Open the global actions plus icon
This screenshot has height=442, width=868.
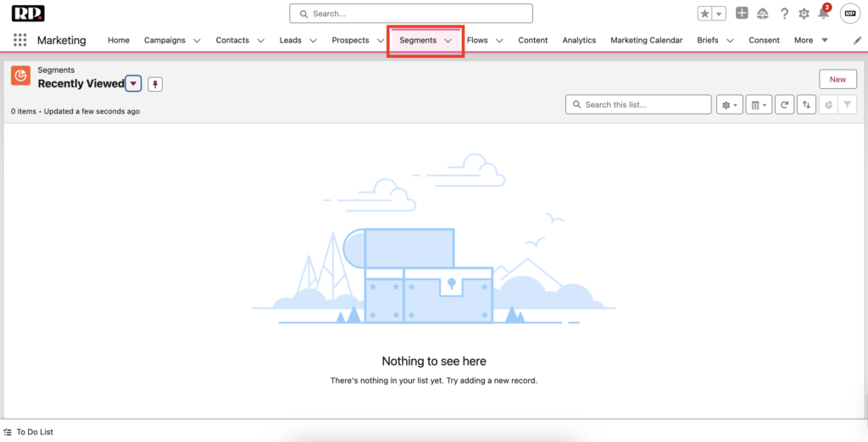pos(742,14)
